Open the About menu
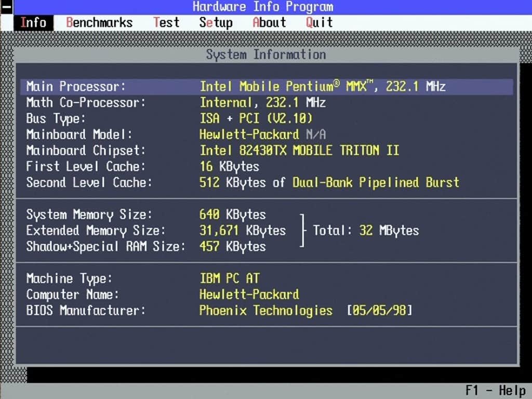 pos(270,23)
